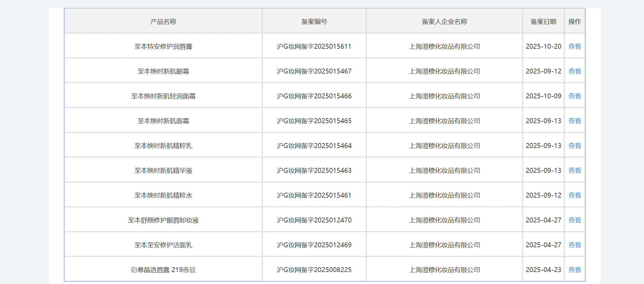The width and height of the screenshot is (644, 284).
Task: Click product name 衍意晶透唇露 219赤豆
Action: (163, 270)
